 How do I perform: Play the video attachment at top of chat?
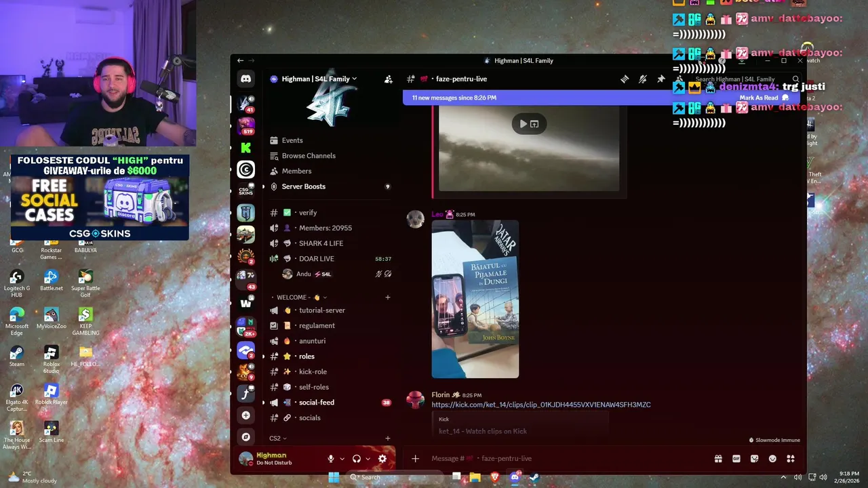pyautogui.click(x=523, y=124)
